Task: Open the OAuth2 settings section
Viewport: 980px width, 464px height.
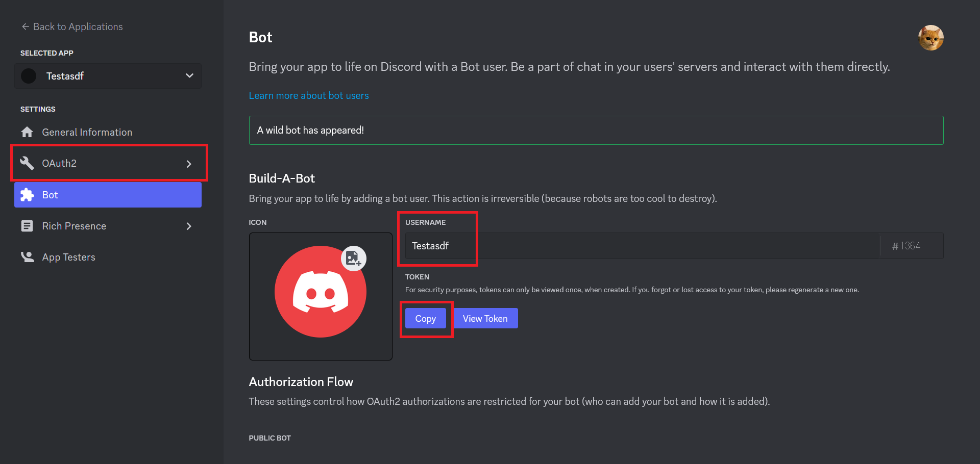Action: (108, 163)
